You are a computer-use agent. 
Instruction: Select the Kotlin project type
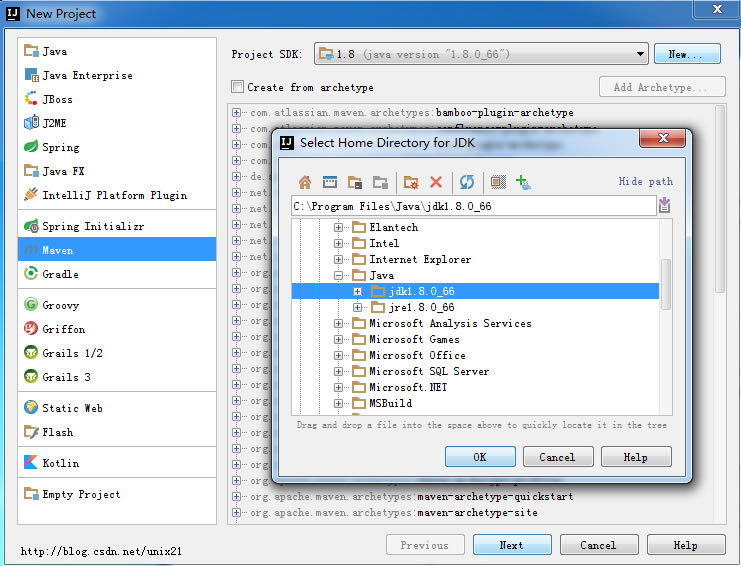pos(117,463)
